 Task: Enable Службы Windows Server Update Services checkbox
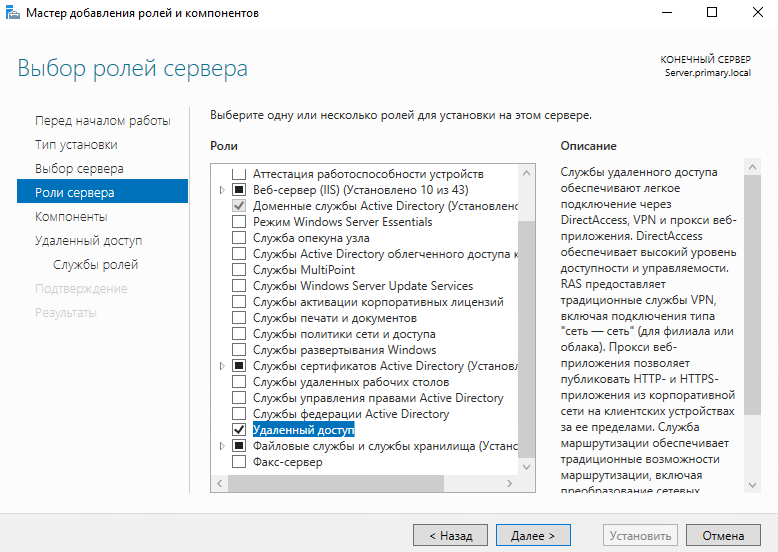(x=238, y=286)
